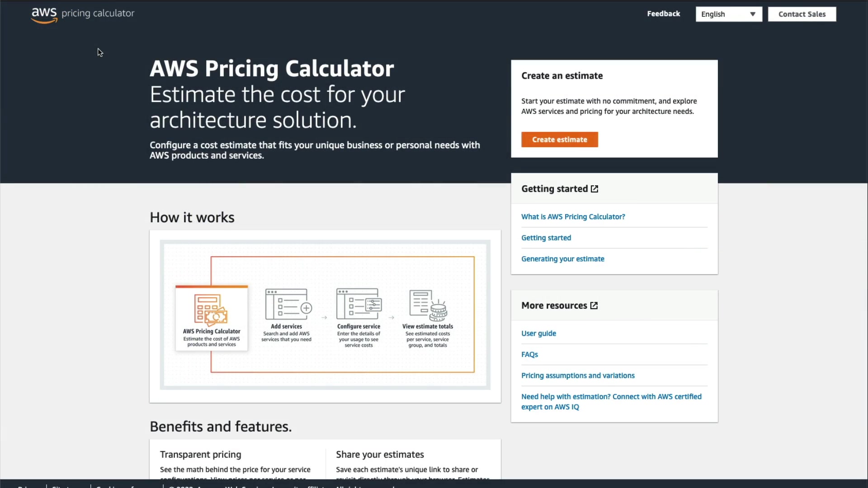Click the Configure service diagram icon
This screenshot has width=868, height=488.
click(359, 304)
